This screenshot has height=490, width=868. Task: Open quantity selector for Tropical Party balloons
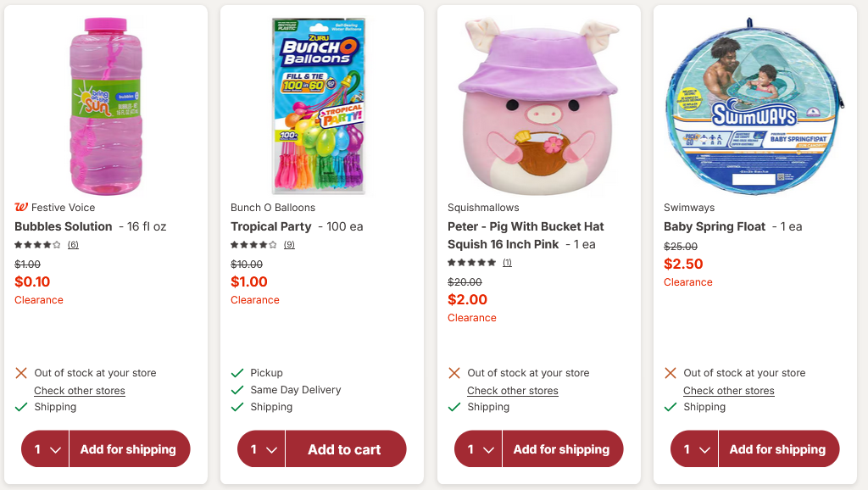262,449
